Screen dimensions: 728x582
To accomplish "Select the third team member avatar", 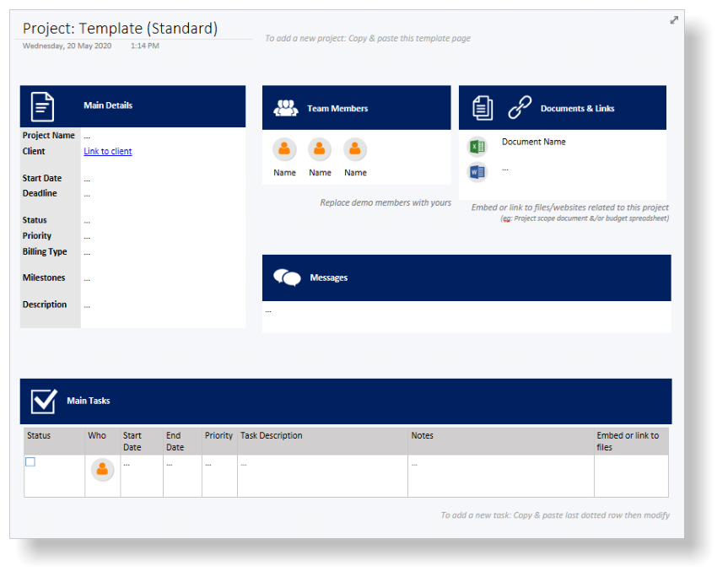I will click(x=354, y=149).
